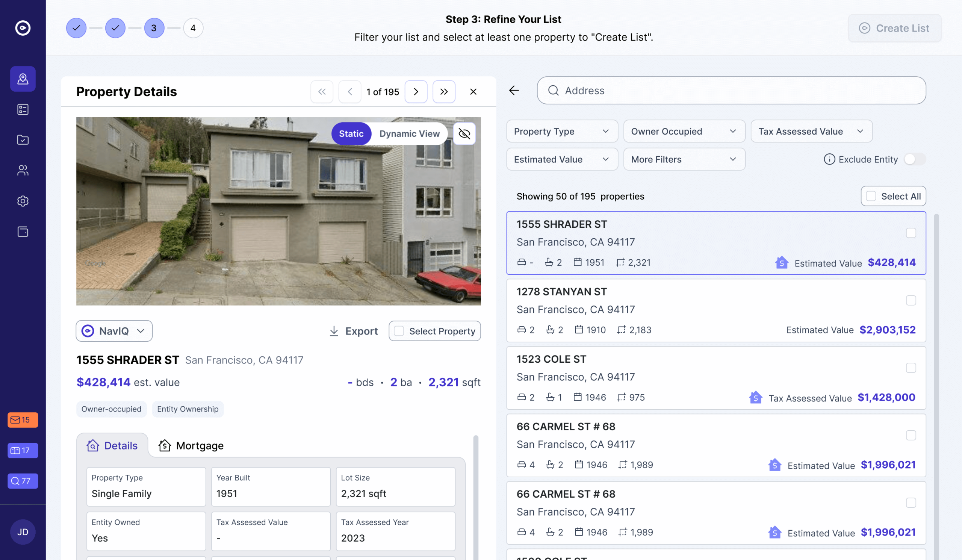The width and height of the screenshot is (962, 560).
Task: Hide street view with crossed-eye icon
Action: coord(464,133)
